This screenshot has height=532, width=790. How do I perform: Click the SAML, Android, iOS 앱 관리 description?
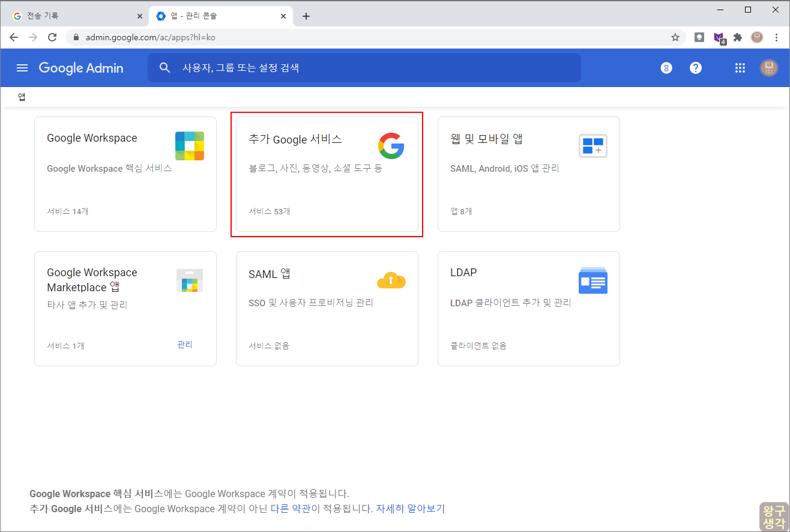pos(505,169)
